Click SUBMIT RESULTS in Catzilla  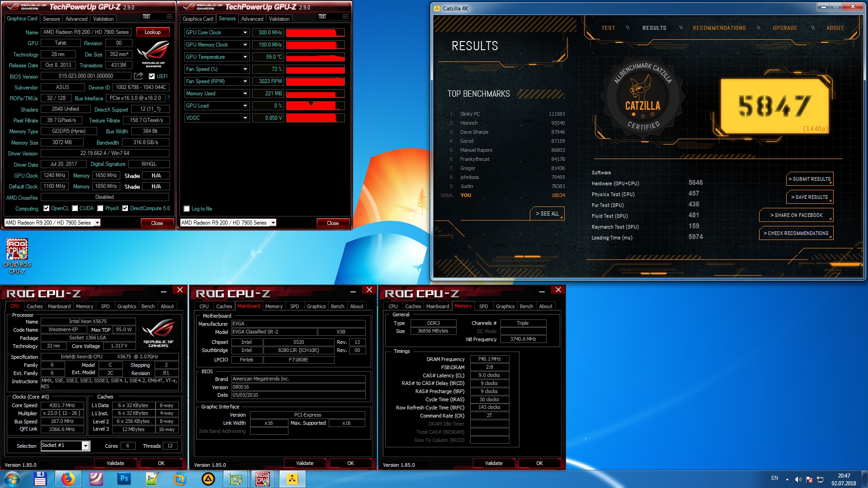pyautogui.click(x=810, y=179)
